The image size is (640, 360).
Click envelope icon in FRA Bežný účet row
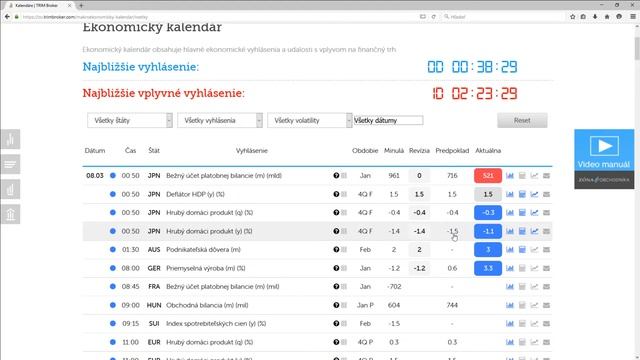[547, 287]
